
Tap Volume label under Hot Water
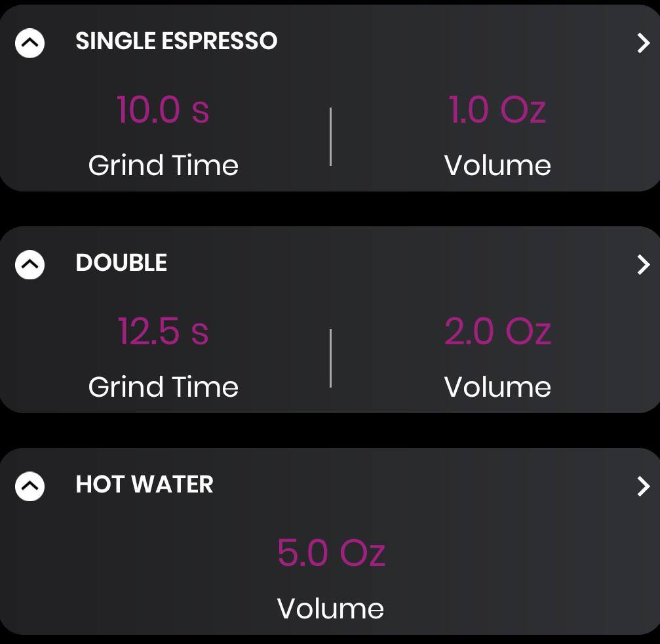(x=330, y=609)
